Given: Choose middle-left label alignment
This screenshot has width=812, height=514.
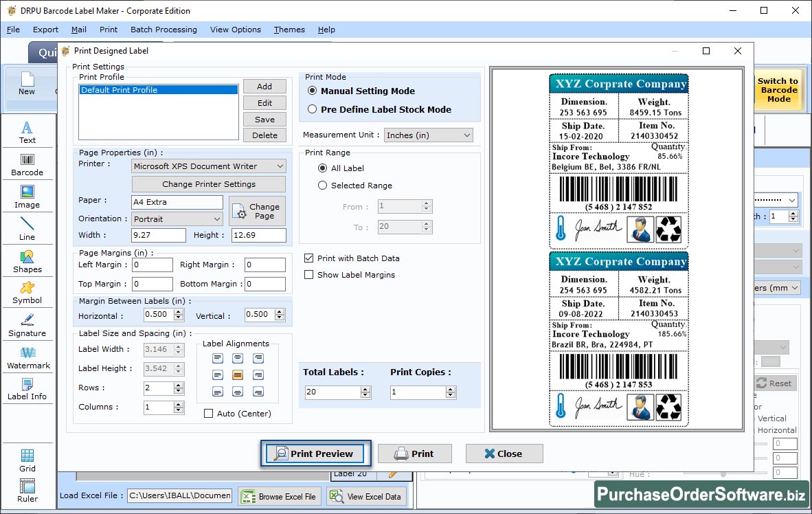Looking at the screenshot, I should point(218,375).
